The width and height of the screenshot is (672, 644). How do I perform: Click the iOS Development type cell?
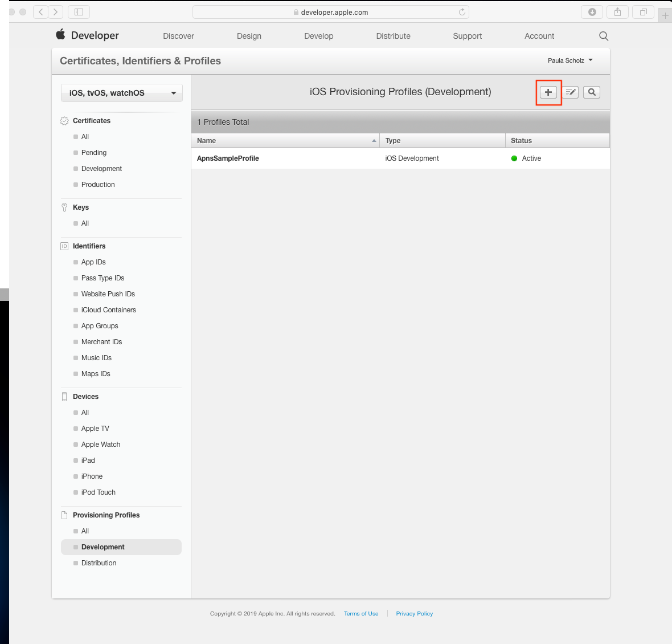(x=412, y=158)
